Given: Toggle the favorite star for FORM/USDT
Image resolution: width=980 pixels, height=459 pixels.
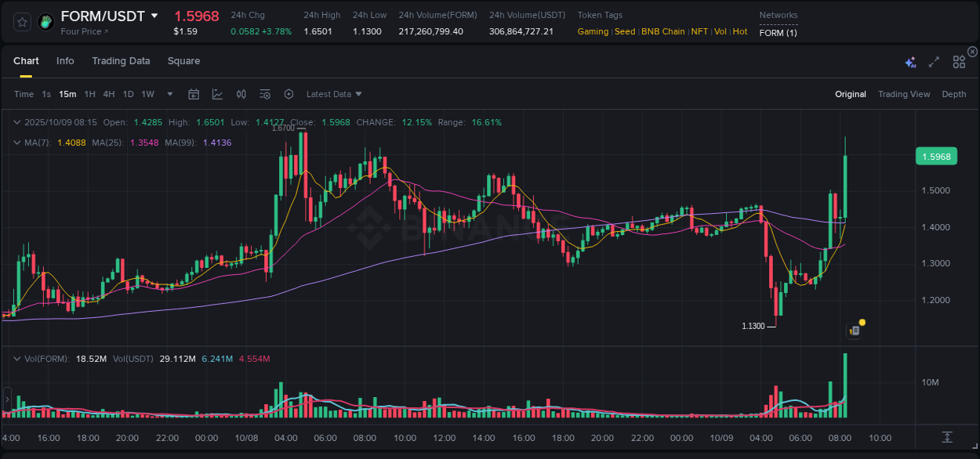Looking at the screenshot, I should click(21, 22).
